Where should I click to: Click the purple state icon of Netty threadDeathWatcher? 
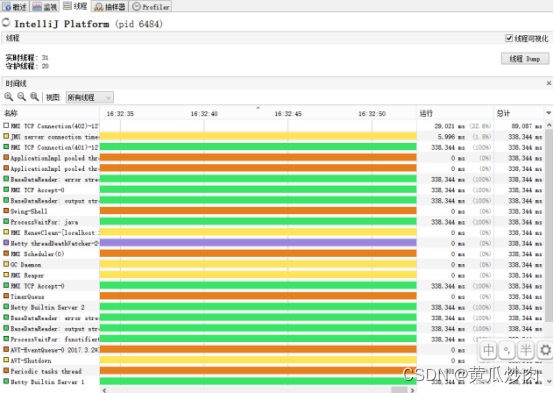click(x=6, y=243)
